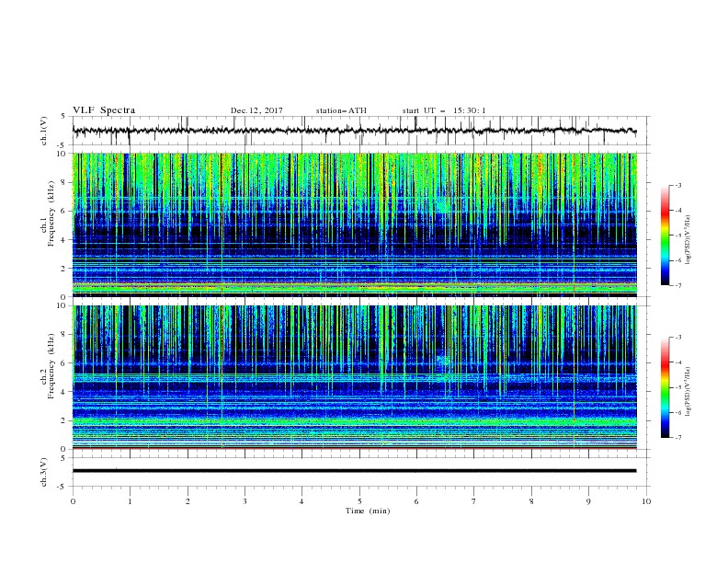Select the "start UT = 15:30:1" text
Screen dimensions: 728x563
click(444, 110)
